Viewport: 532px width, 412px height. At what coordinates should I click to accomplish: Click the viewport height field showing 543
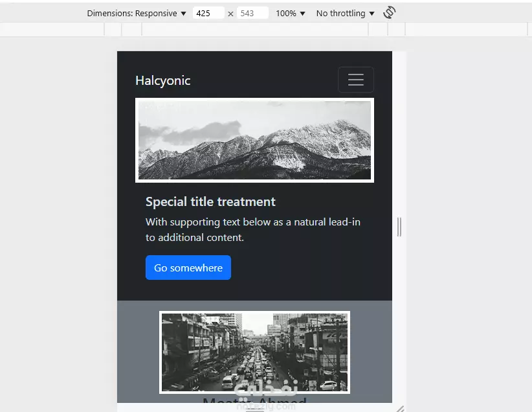252,13
